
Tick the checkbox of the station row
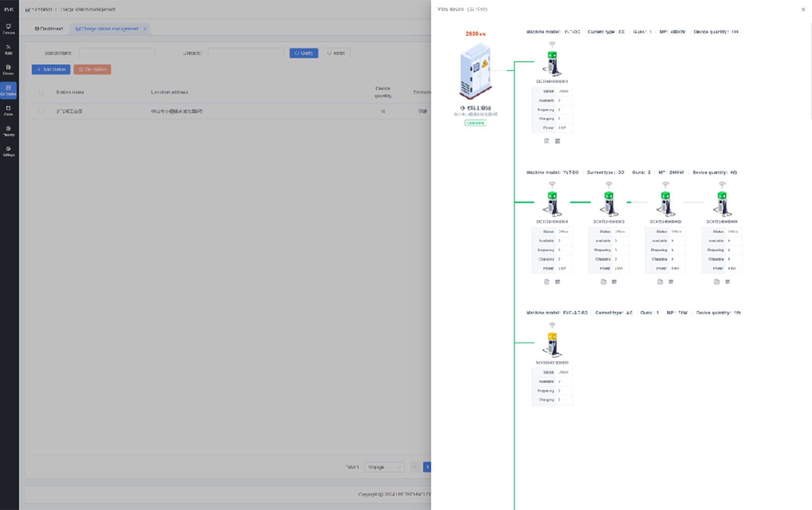pos(42,111)
